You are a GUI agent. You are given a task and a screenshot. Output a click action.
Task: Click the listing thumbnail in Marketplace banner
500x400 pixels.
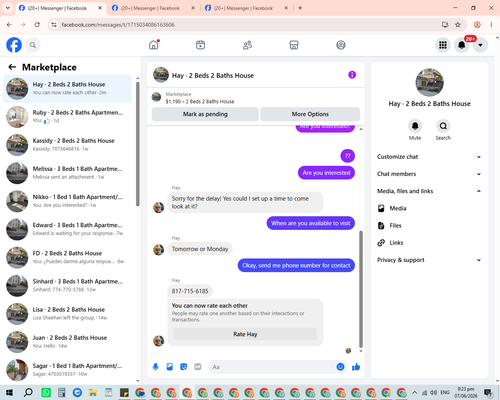(156, 97)
